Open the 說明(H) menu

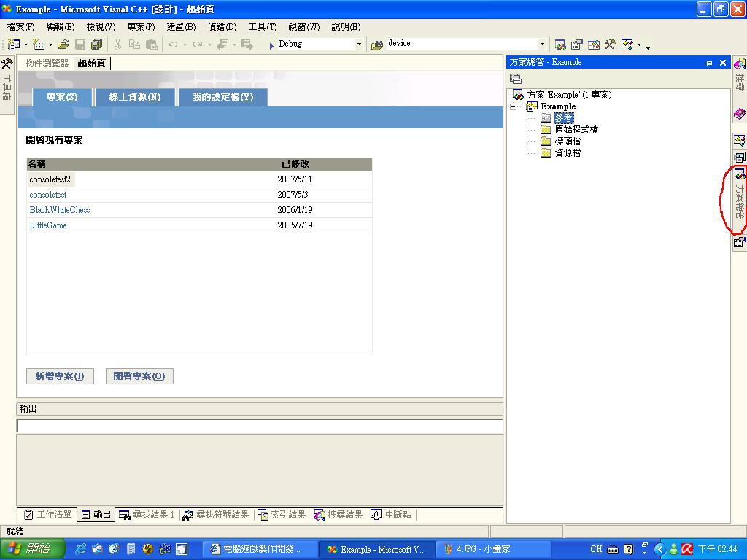click(346, 27)
